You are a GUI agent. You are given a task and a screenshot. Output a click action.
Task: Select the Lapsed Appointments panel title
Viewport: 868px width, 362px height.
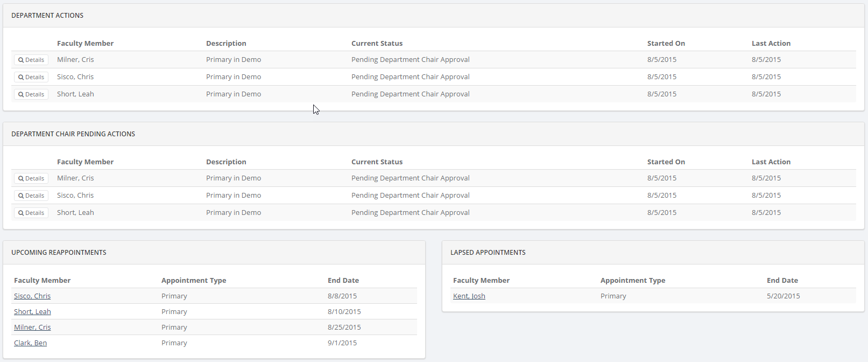(488, 253)
